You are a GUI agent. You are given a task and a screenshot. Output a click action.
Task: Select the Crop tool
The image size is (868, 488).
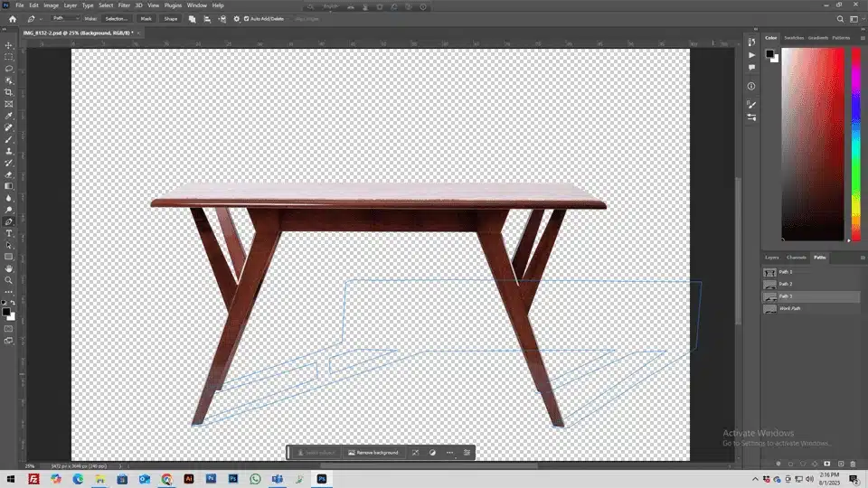point(9,92)
